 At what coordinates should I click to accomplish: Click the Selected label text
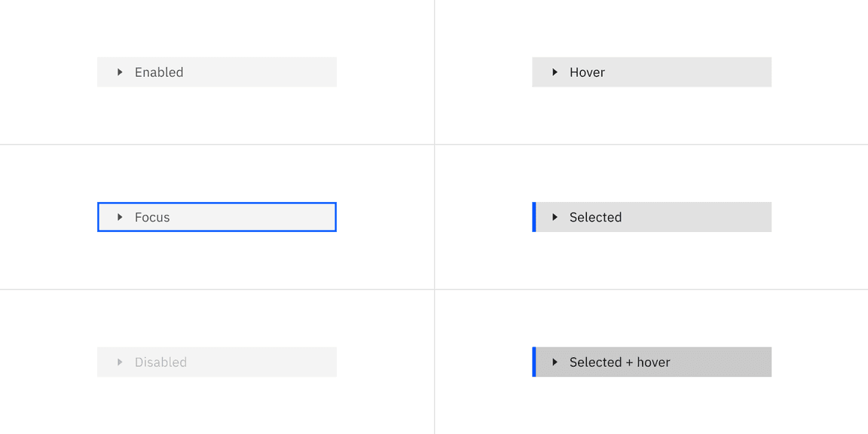coord(595,217)
